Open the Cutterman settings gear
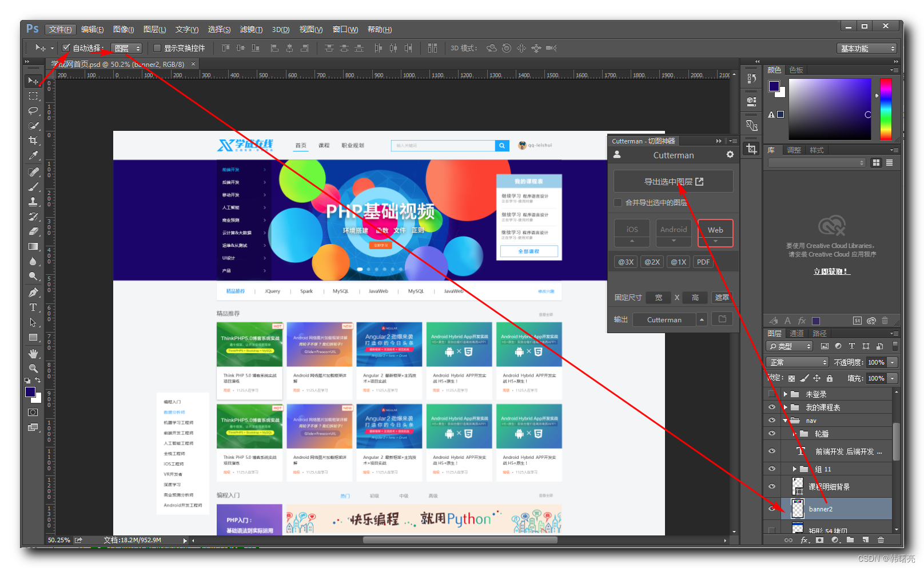This screenshot has width=924, height=568. point(730,154)
